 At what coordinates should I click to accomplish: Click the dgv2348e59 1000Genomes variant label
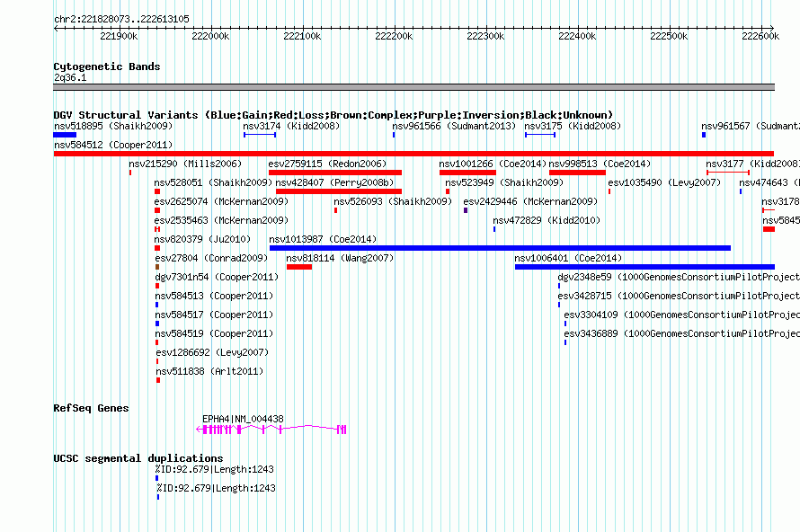pyautogui.click(x=679, y=277)
